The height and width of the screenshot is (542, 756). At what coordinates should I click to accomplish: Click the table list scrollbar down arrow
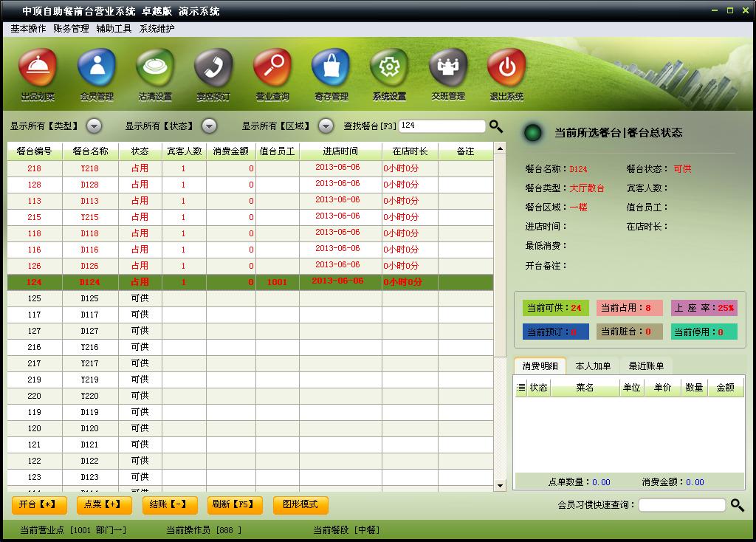500,486
